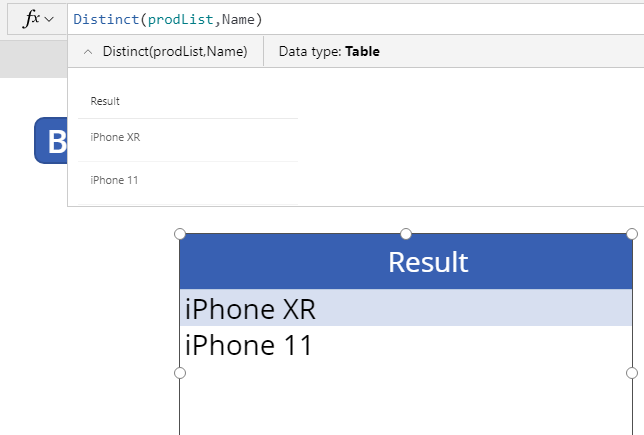Screen dimensions: 644x435
Task: Click the Data type: Table label
Action: tap(329, 51)
